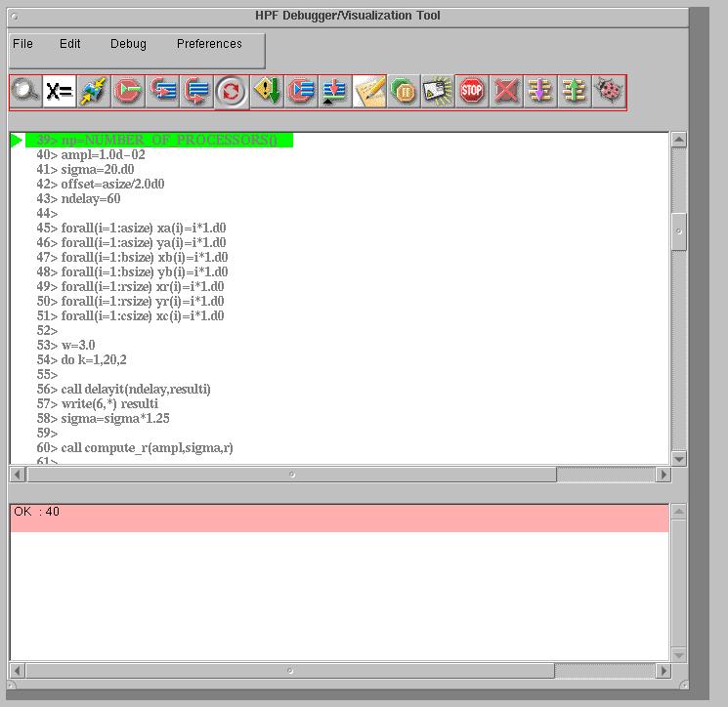This screenshot has width=728, height=707.
Task: Click the output pane scroll up arrow
Action: click(x=679, y=512)
